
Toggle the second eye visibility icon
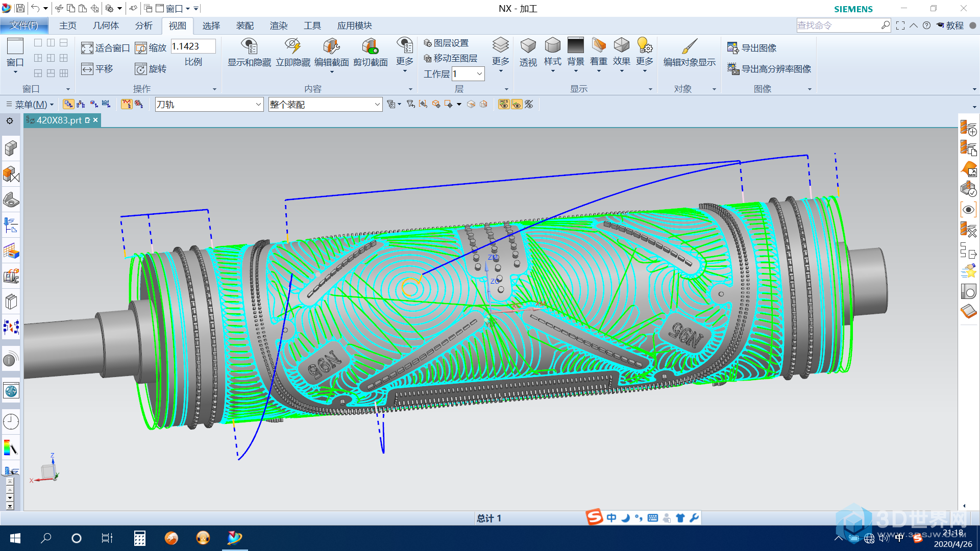tap(517, 104)
